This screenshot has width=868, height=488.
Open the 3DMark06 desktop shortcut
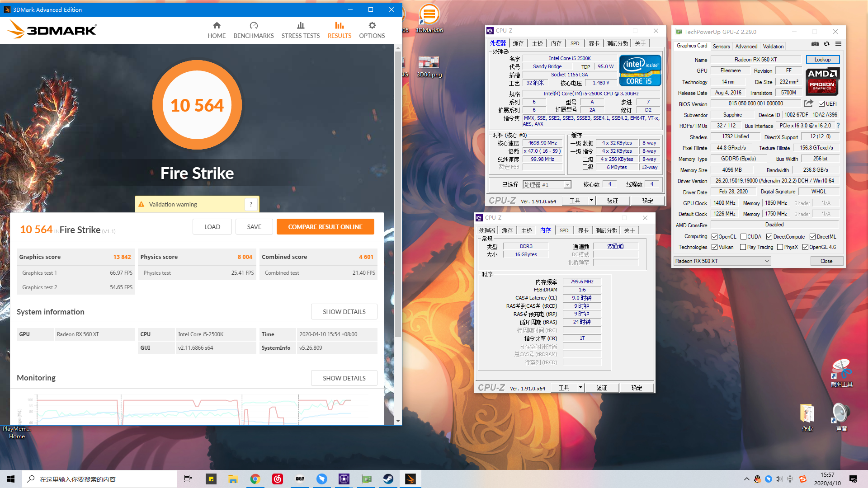click(429, 19)
